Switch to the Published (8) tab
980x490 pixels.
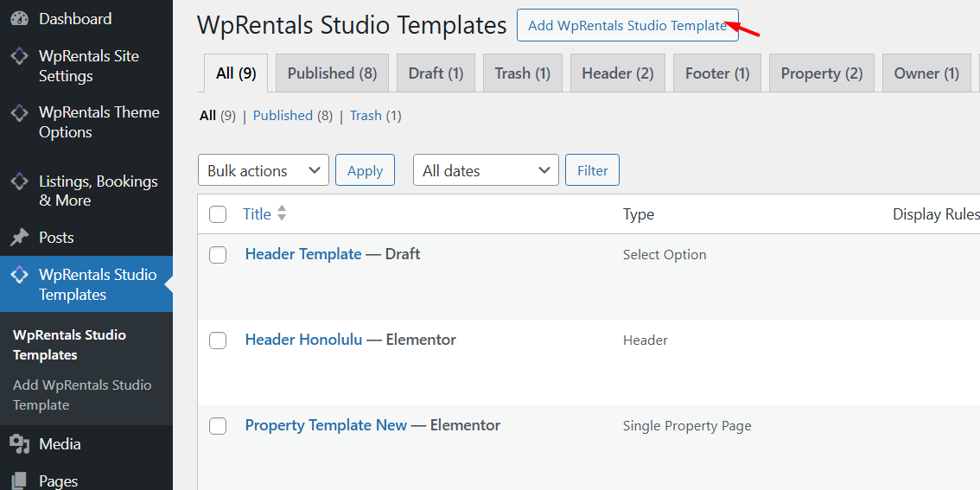[x=332, y=73]
